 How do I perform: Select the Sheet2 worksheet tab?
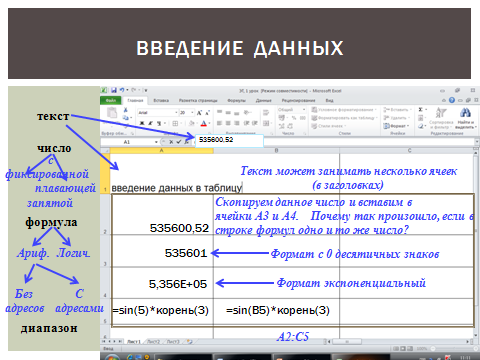(x=153, y=342)
